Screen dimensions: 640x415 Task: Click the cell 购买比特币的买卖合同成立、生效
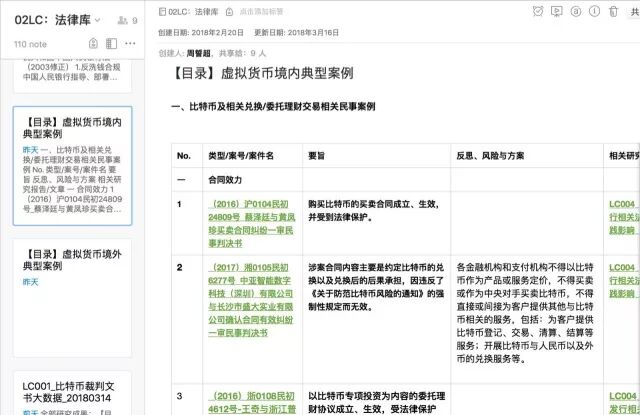tap(377, 224)
